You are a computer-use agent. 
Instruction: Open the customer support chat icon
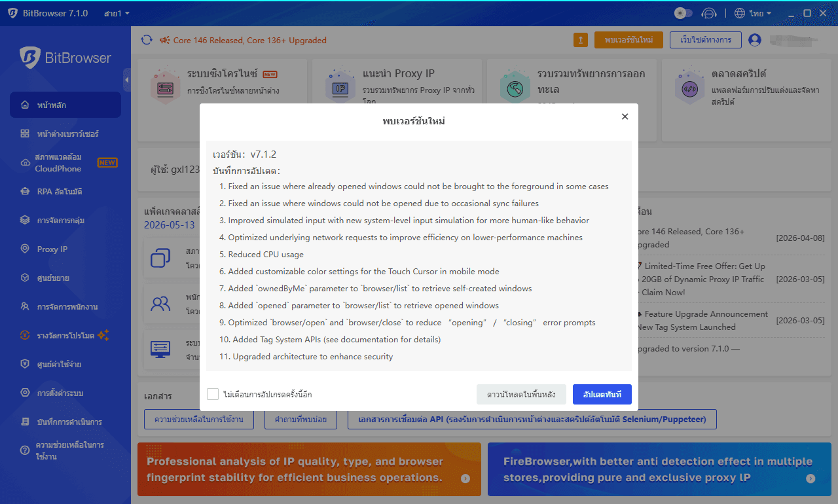point(708,13)
